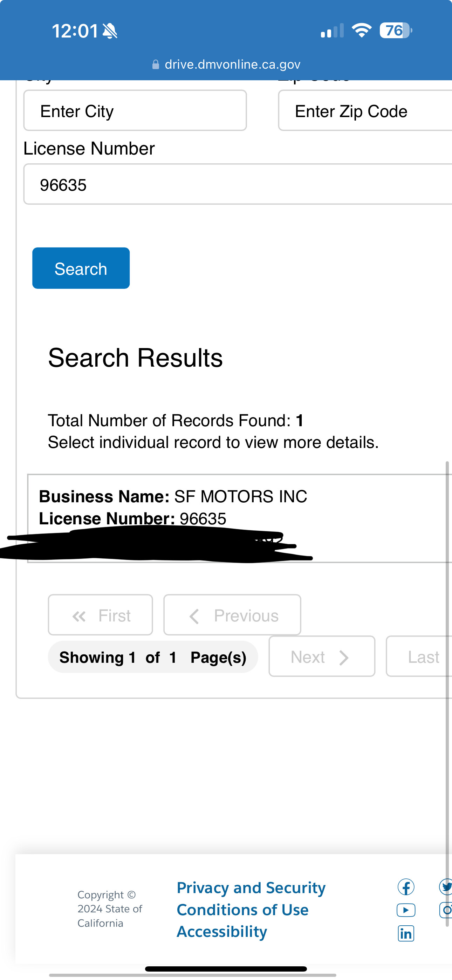
Task: Go to the First results page
Action: click(101, 615)
